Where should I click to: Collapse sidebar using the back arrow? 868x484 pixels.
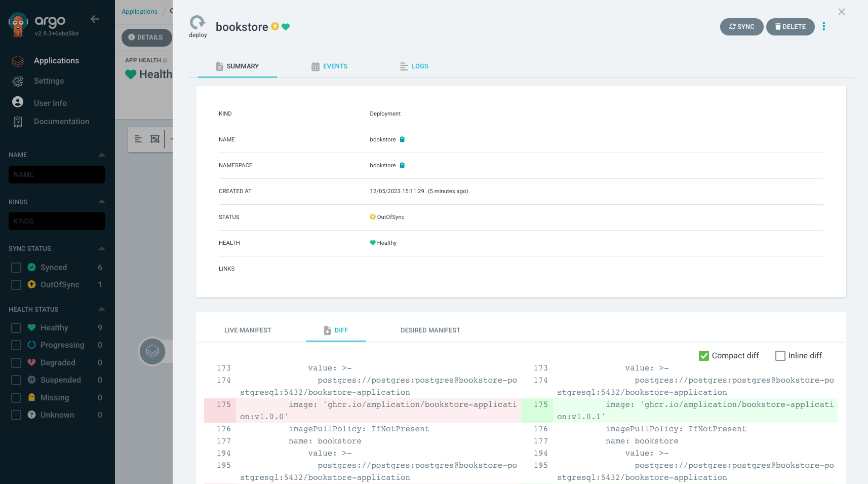95,19
